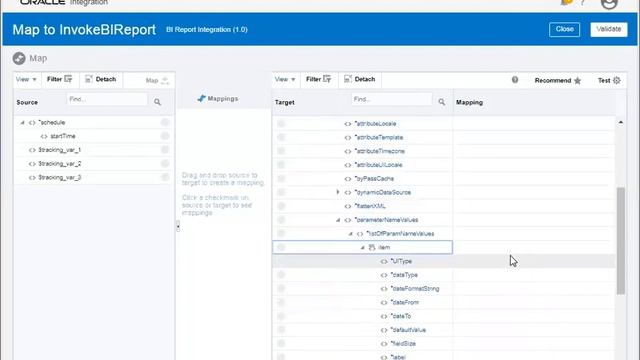Select the attributeTemplate target row

point(444,138)
